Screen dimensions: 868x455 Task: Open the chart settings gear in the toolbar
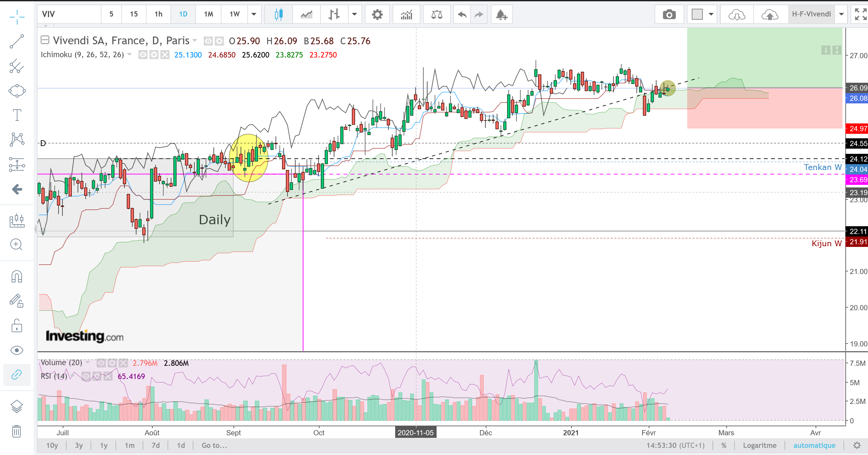pyautogui.click(x=377, y=15)
